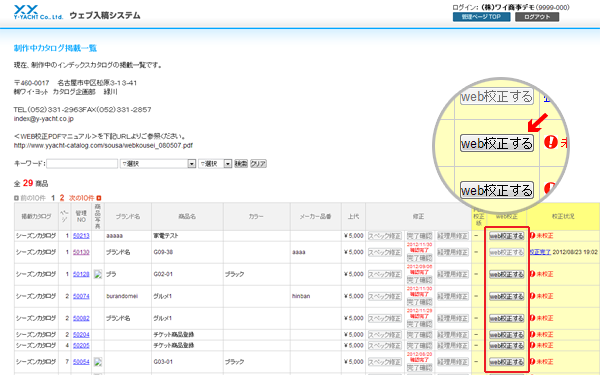Screen dimensions: 600x375
Task: Open management number 50074 link
Action: (x=81, y=296)
